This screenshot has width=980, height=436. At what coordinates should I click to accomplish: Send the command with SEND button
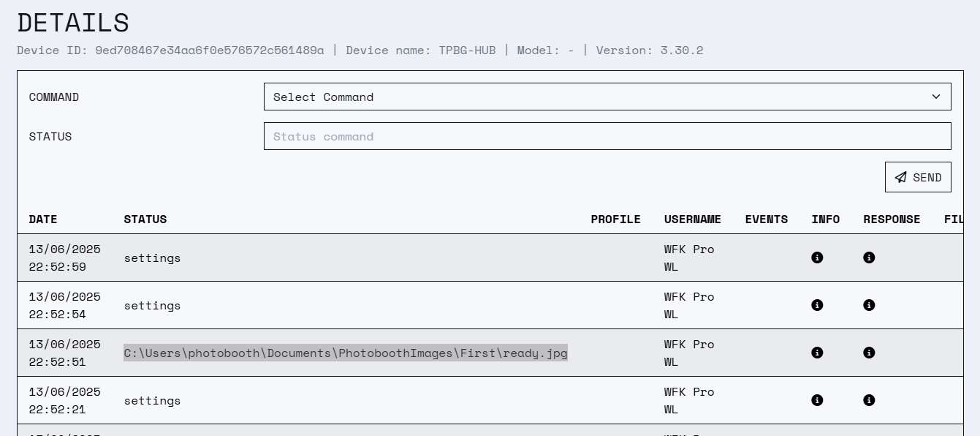pos(918,177)
